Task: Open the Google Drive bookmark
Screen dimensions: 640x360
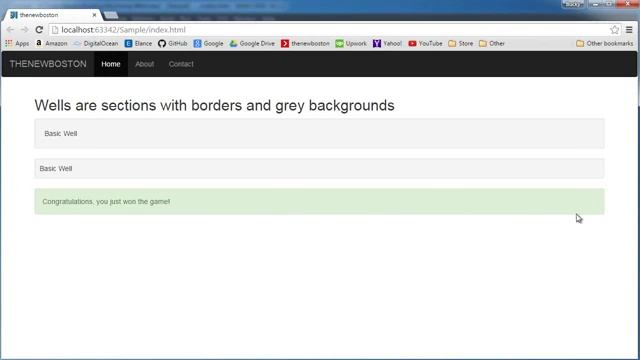Action: click(252, 43)
